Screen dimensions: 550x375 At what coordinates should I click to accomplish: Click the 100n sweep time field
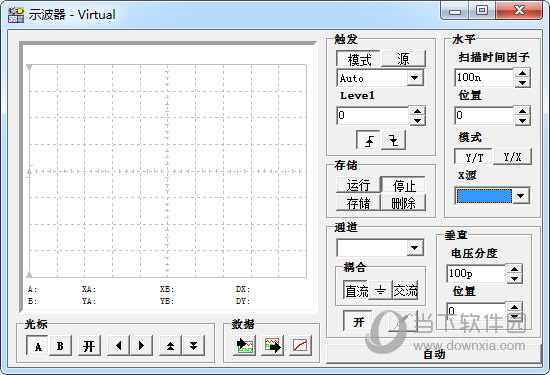tap(484, 78)
